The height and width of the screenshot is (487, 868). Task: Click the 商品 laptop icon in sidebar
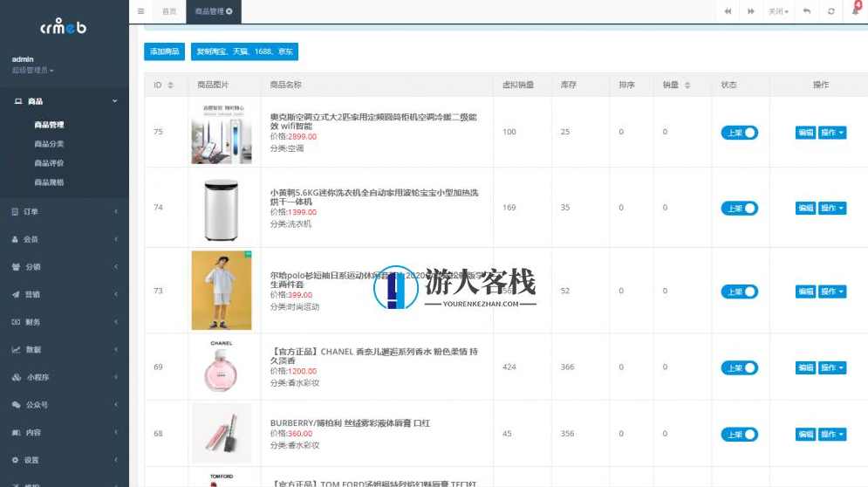17,101
